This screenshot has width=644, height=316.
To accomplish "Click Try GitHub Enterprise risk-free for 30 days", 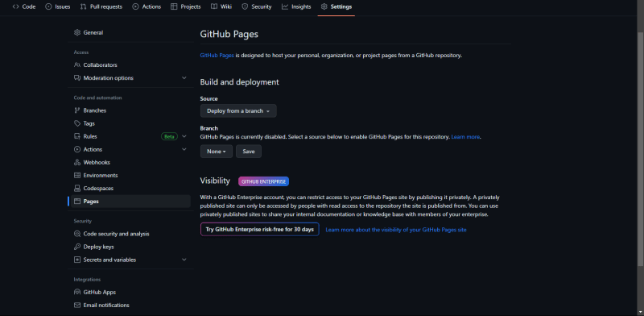I will (259, 229).
